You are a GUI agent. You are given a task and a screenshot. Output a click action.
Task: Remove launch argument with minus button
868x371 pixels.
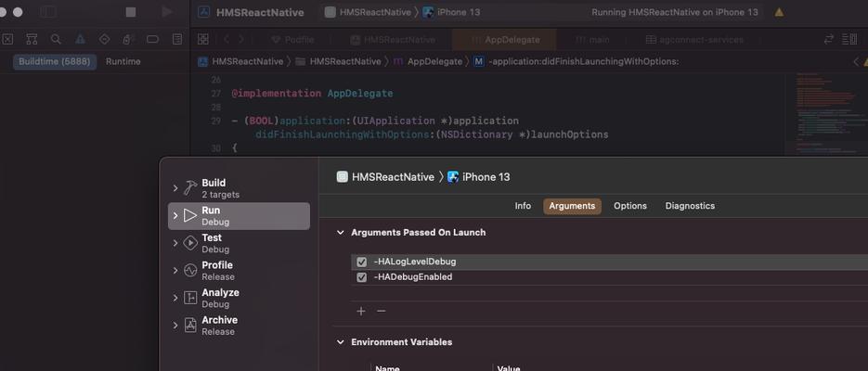coord(381,312)
